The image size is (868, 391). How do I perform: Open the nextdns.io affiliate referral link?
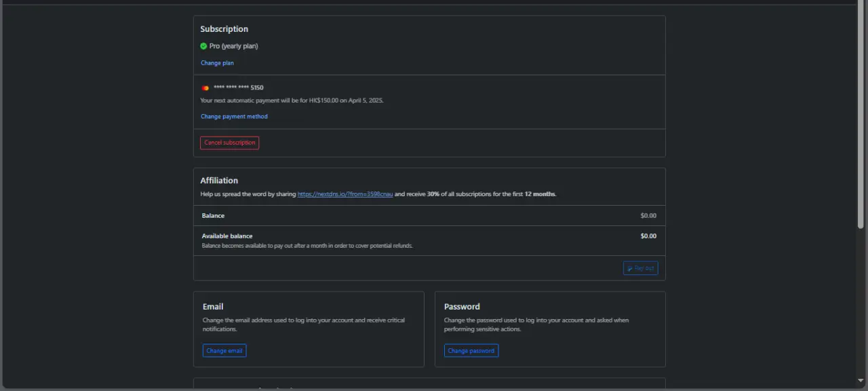click(345, 194)
